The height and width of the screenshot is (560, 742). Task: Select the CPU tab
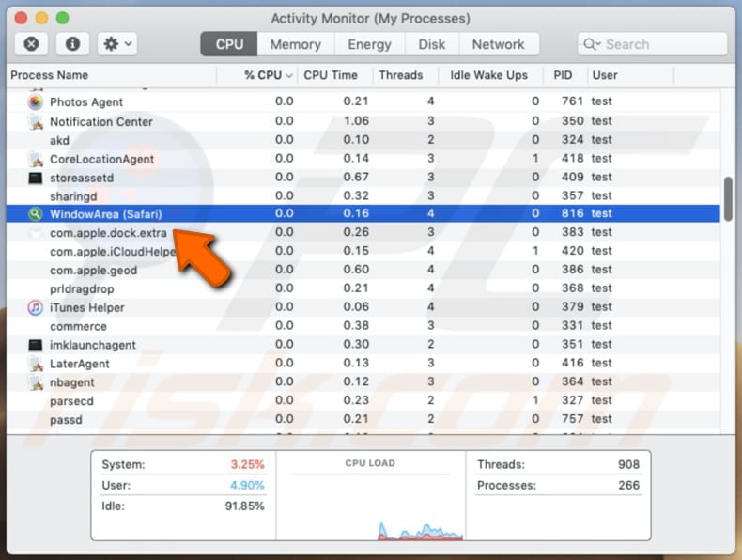click(229, 44)
